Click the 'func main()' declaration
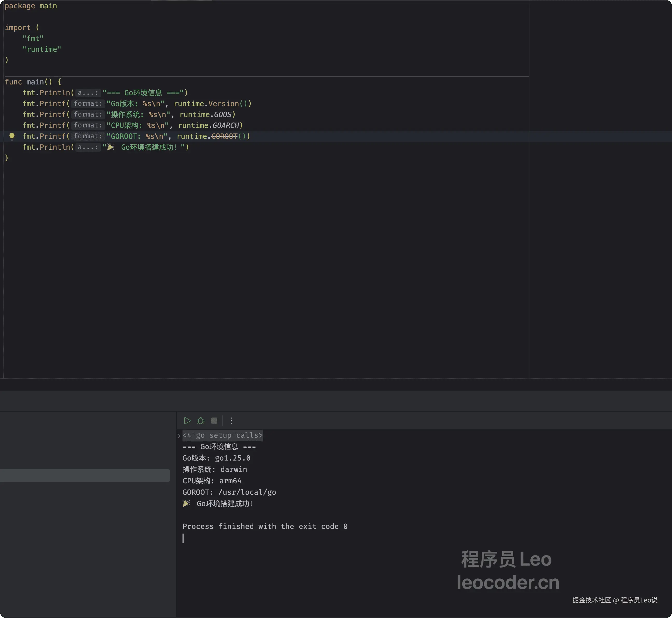Screen dimensions: 672x618 33,82
